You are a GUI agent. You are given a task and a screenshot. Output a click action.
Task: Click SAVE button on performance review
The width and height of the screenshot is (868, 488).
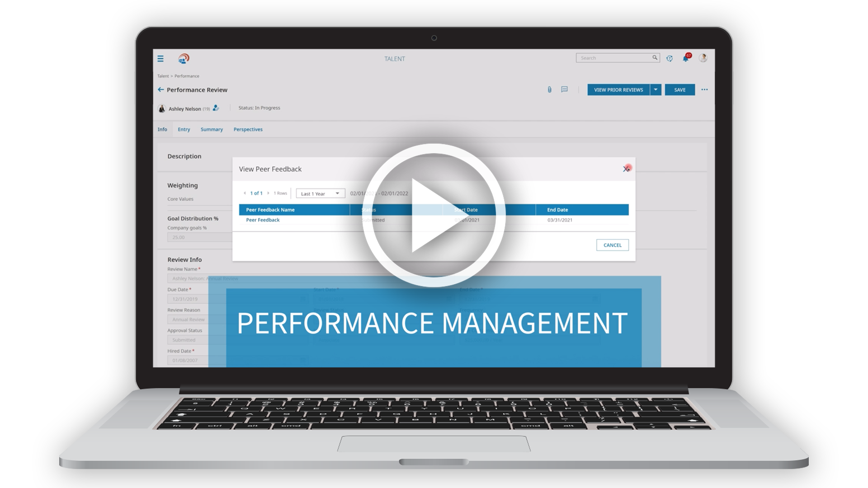point(680,89)
